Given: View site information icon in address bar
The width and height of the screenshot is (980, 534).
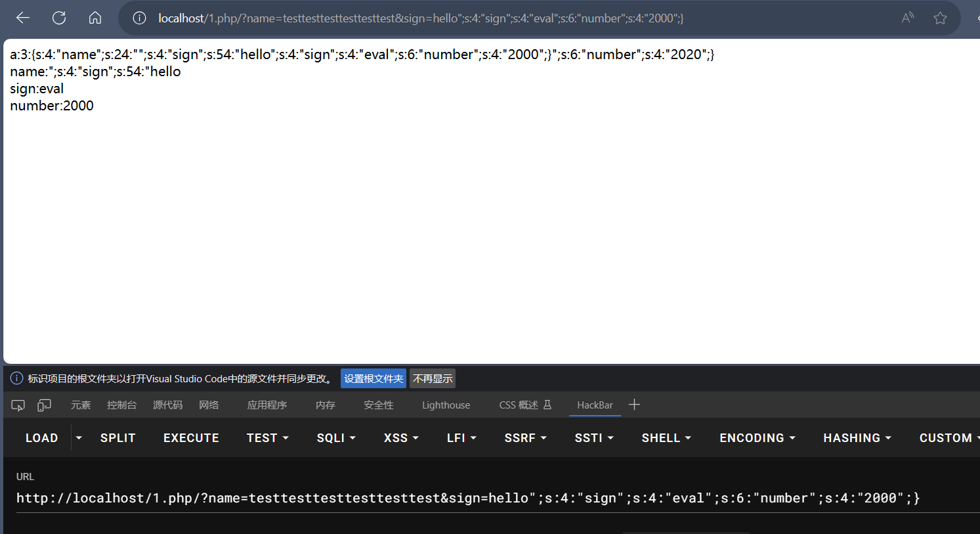Looking at the screenshot, I should pos(139,18).
